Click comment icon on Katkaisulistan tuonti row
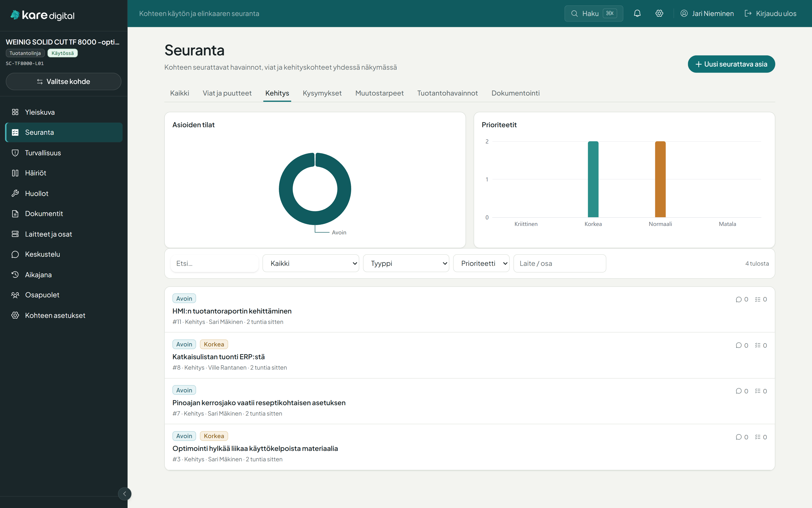 click(x=739, y=345)
